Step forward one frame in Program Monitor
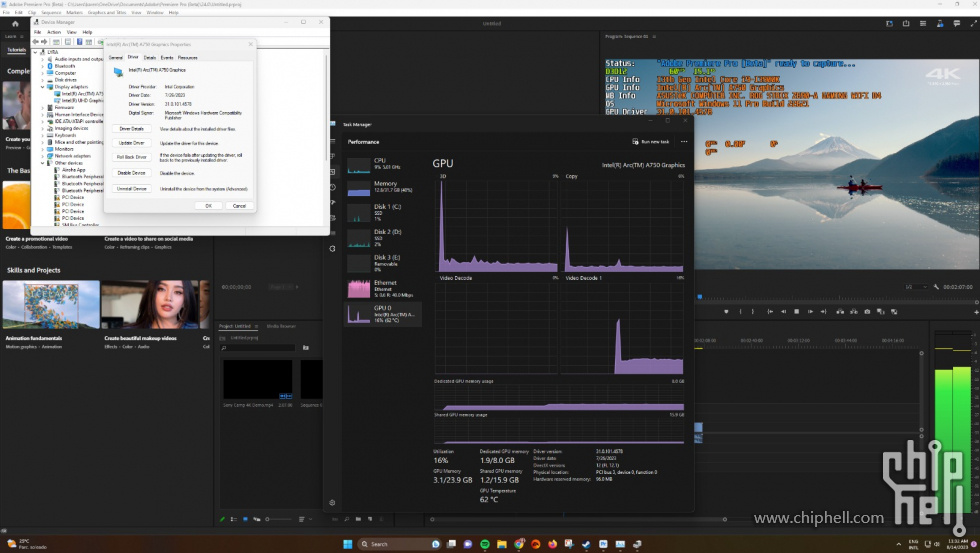Screen dimensions: 980x553 [x=810, y=311]
